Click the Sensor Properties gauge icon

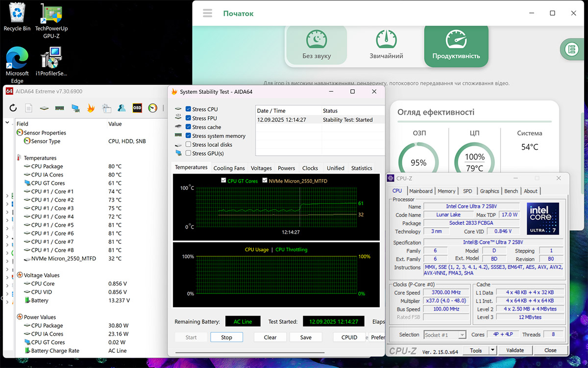[x=20, y=133]
